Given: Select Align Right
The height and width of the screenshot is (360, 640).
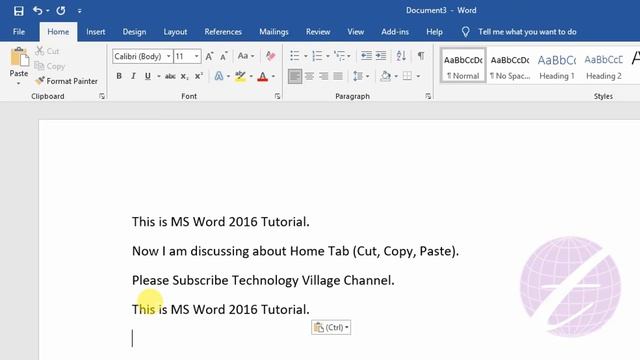Looking at the screenshot, I should point(324,76).
